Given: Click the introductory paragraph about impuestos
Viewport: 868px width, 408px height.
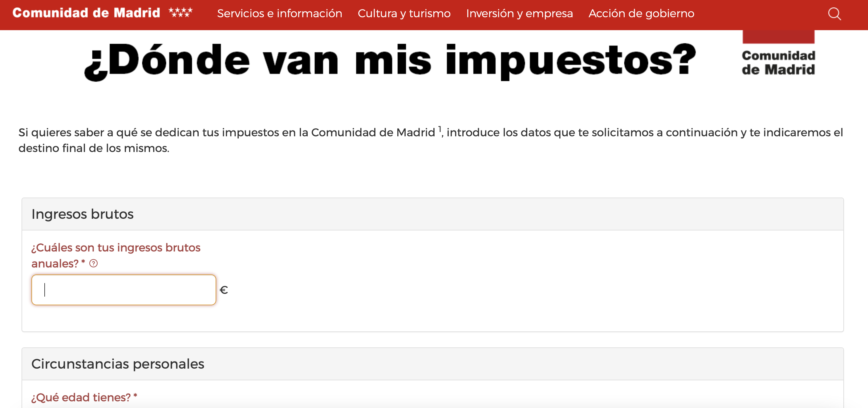Looking at the screenshot, I should click(431, 140).
